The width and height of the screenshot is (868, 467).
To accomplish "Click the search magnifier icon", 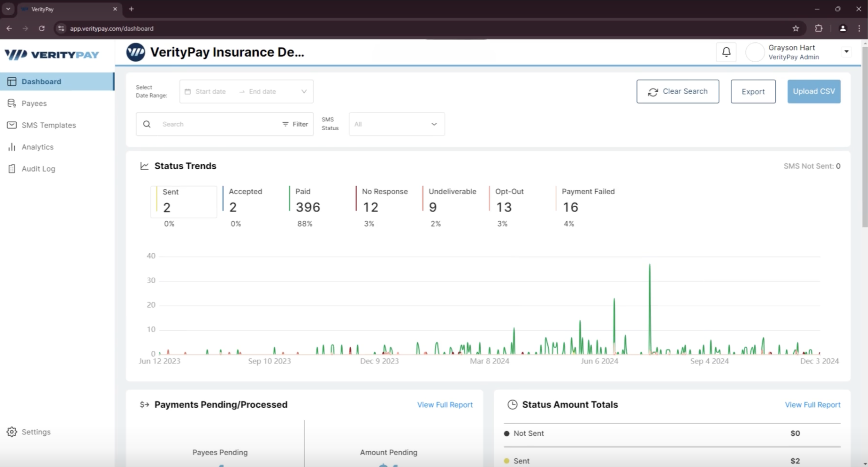I will [x=147, y=124].
